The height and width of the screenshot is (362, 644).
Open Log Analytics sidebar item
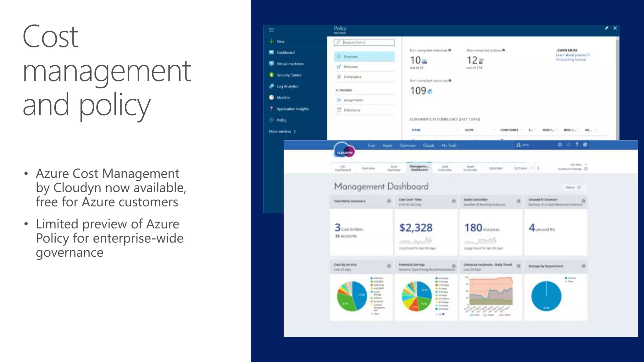point(287,86)
